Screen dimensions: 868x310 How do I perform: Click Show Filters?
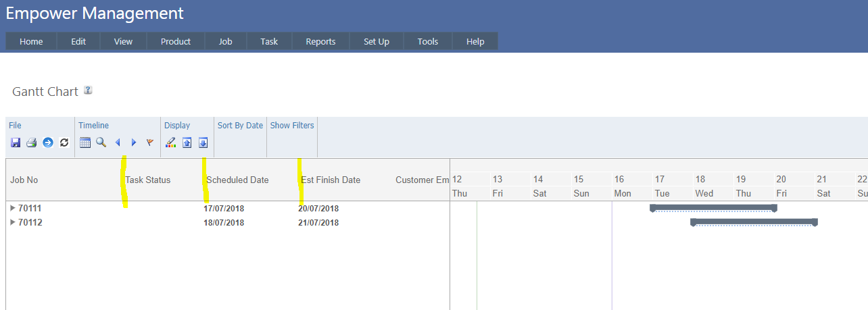pos(292,126)
